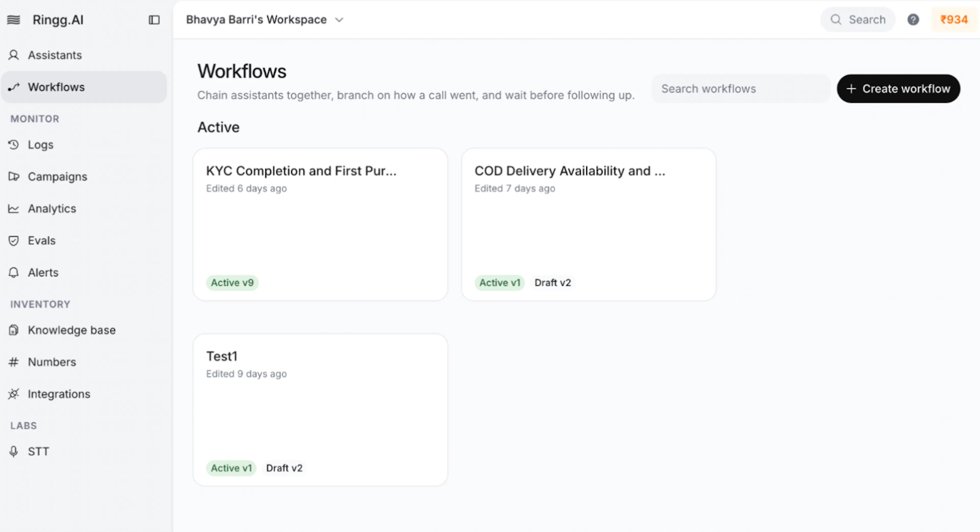Click the Draft v2 badge on COD Delivery card
Screen dimensions: 980x532
[552, 282]
